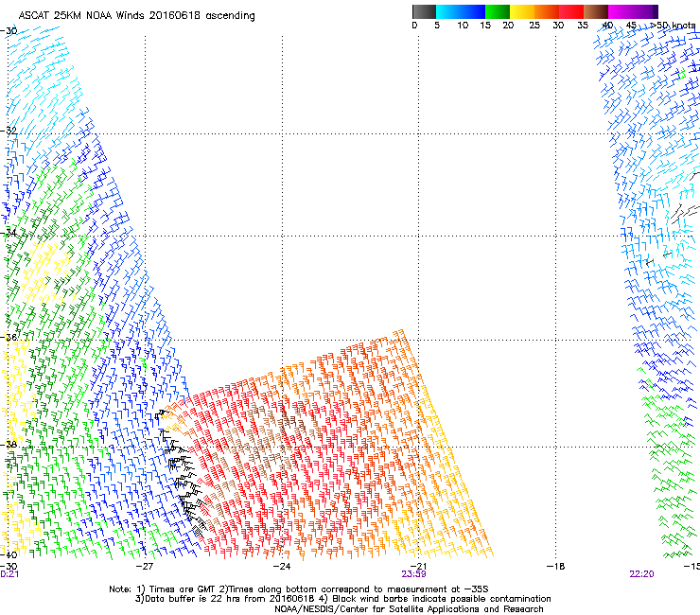
Task: Click the '20' label under the color bar
Action: (508, 26)
